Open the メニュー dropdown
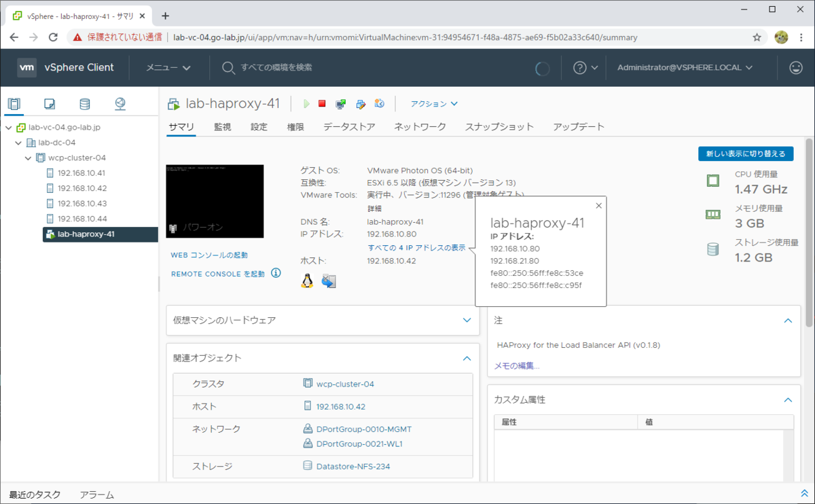Viewport: 815px width, 504px height. pyautogui.click(x=168, y=67)
